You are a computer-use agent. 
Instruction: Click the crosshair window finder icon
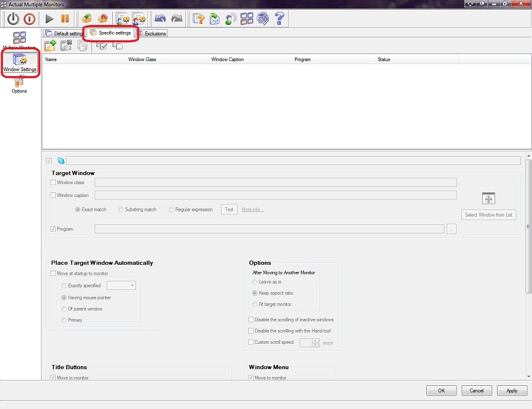pos(488,199)
